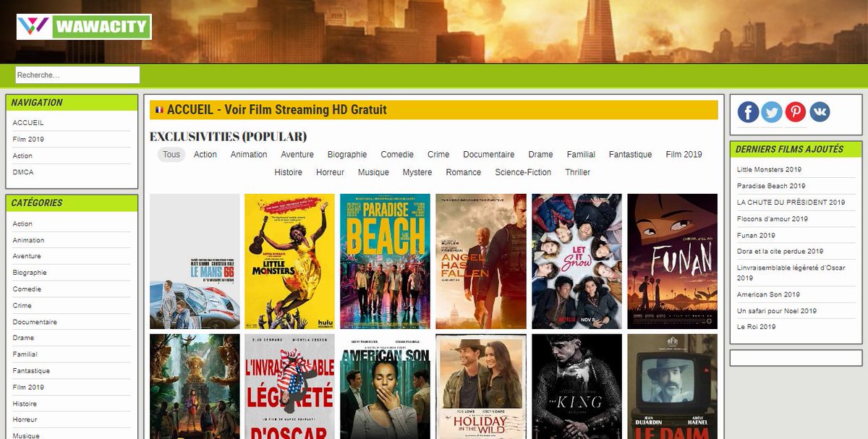868x439 pixels.
Task: Select the Fantastique filter tab
Action: 631,155
